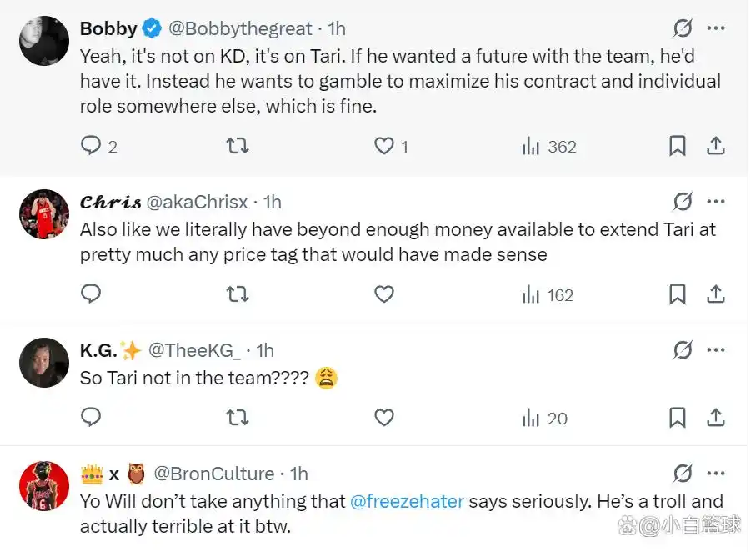Image resolution: width=756 pixels, height=552 pixels.
Task: Reply to Chris's tweet
Action: 91,294
